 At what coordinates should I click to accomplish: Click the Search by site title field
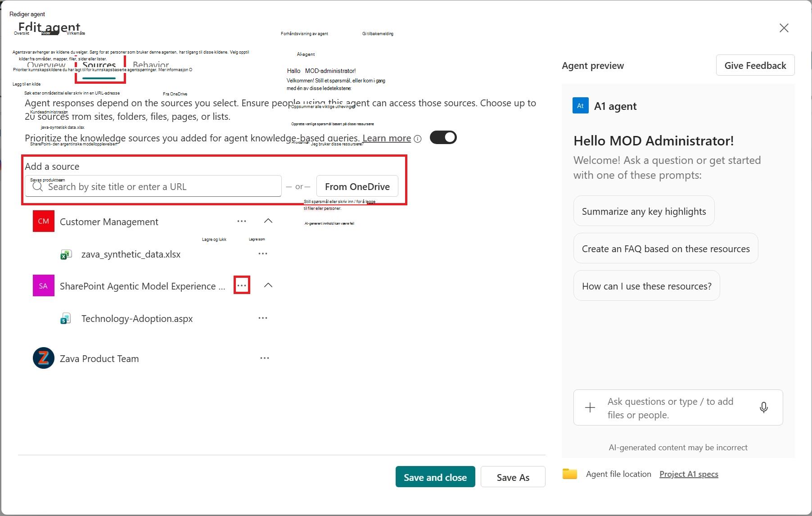click(153, 186)
